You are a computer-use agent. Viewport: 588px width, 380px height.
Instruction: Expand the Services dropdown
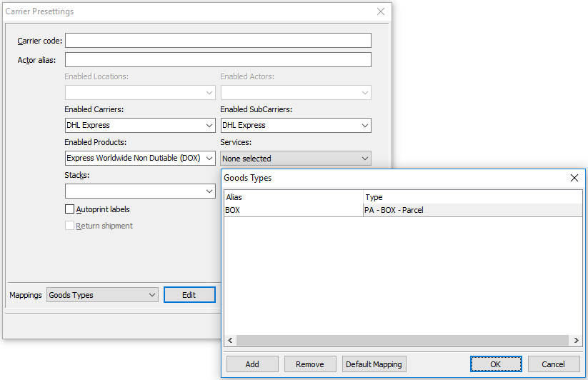(x=296, y=158)
